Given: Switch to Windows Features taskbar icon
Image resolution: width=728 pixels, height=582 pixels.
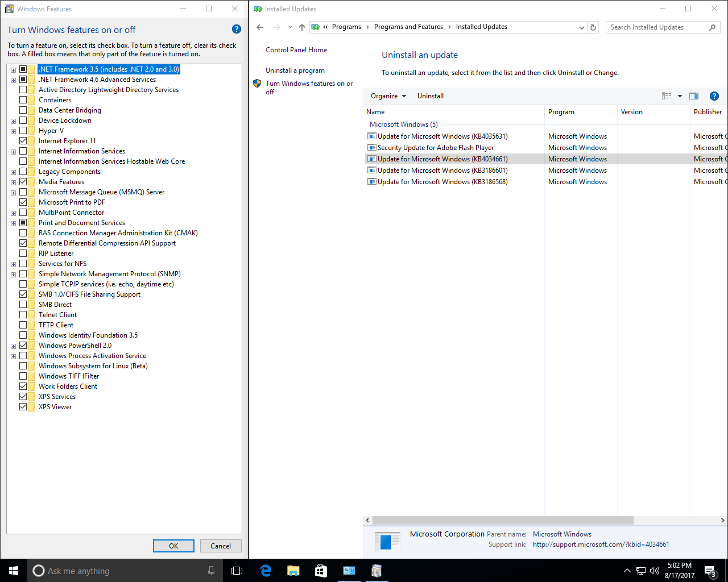Looking at the screenshot, I should tap(376, 571).
